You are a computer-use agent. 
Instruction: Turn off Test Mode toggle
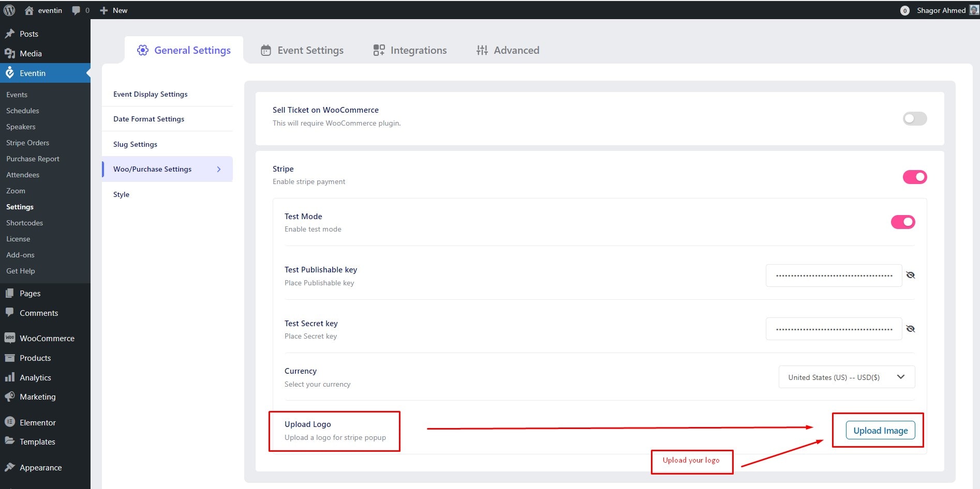tap(903, 222)
